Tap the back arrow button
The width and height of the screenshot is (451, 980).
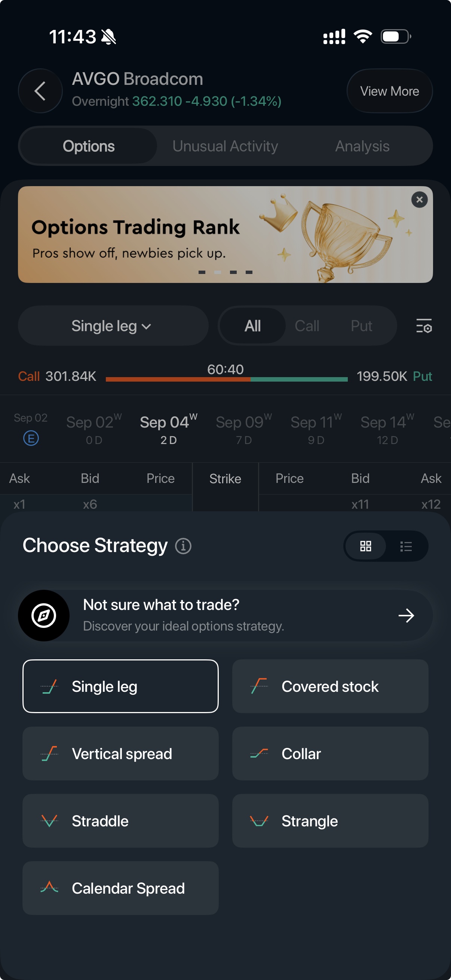[x=40, y=91]
